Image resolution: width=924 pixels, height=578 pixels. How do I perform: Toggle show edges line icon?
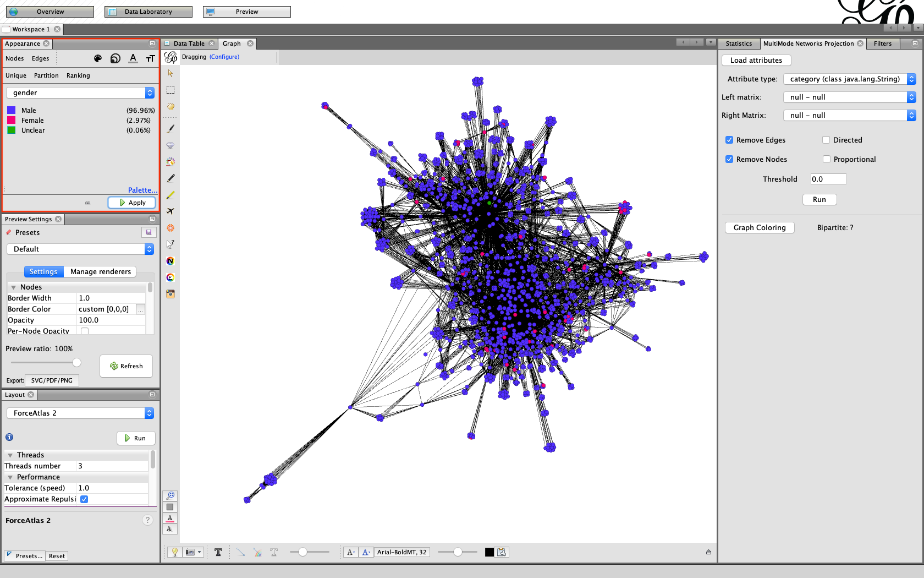click(240, 552)
